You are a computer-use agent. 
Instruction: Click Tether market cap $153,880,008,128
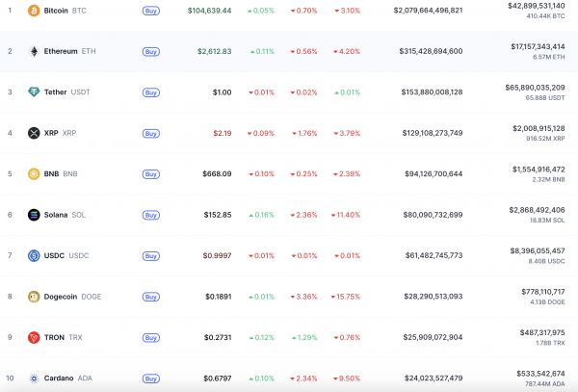pyautogui.click(x=432, y=92)
